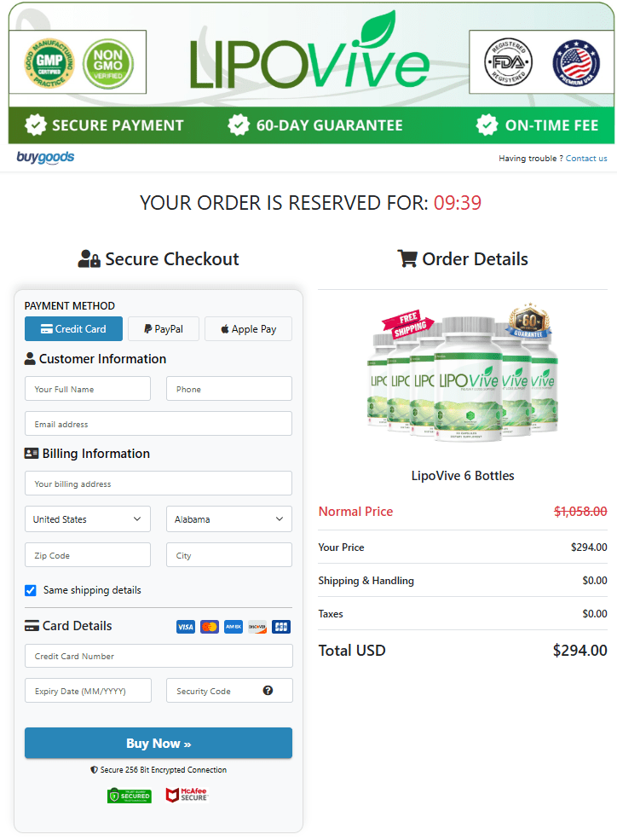
Task: Click the Discover card icon
Action: coord(257,627)
